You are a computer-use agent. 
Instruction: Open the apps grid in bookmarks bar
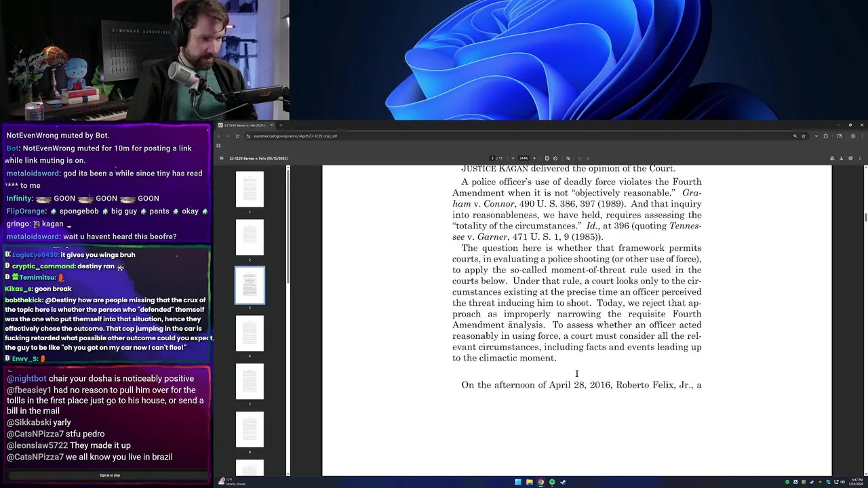pyautogui.click(x=218, y=146)
